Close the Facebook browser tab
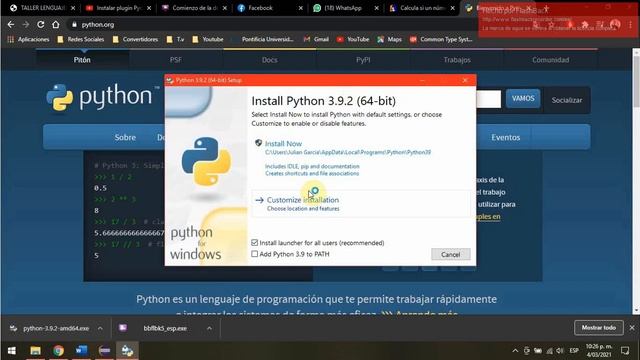The image size is (640, 360). [x=301, y=8]
